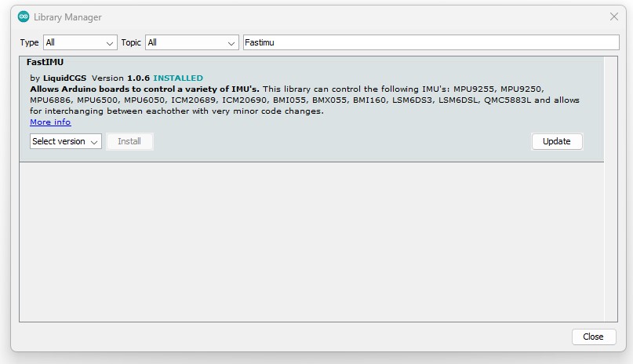
Task: Click the vertical scrollbar of results list
Action: point(610,189)
